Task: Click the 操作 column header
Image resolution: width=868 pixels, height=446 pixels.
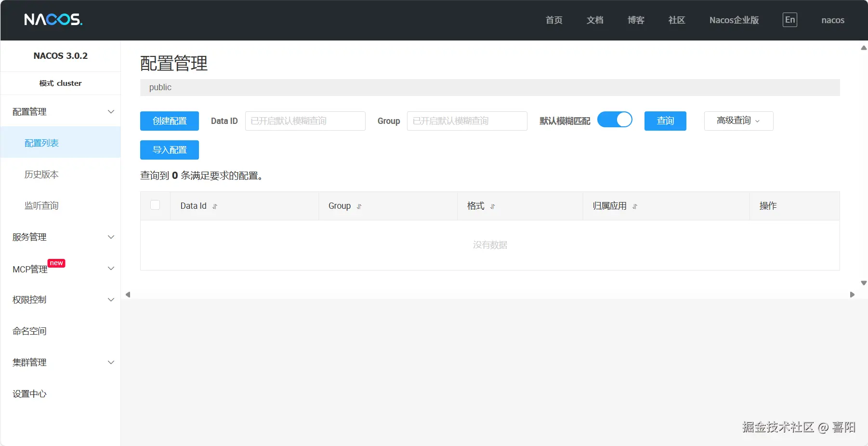Action: tap(768, 206)
